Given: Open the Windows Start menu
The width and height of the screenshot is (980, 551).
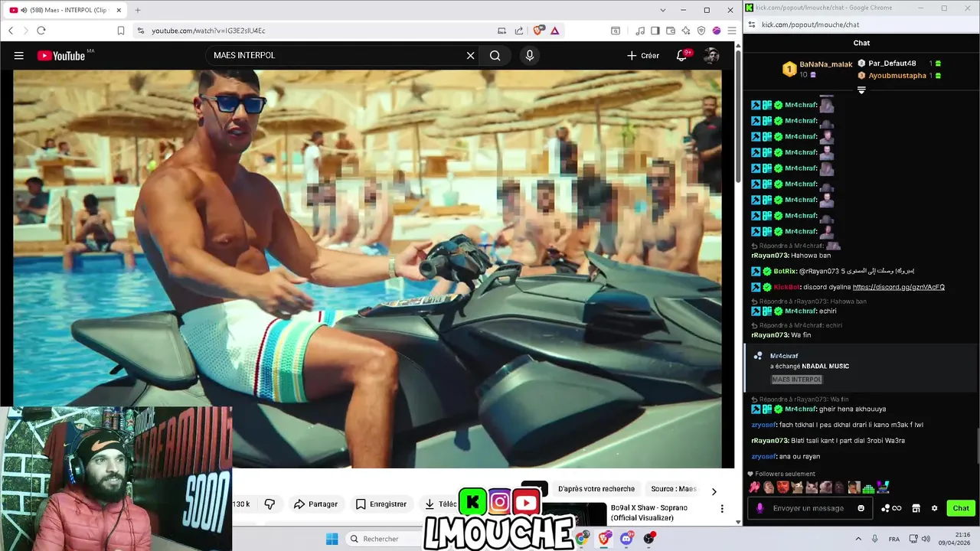Looking at the screenshot, I should [332, 539].
